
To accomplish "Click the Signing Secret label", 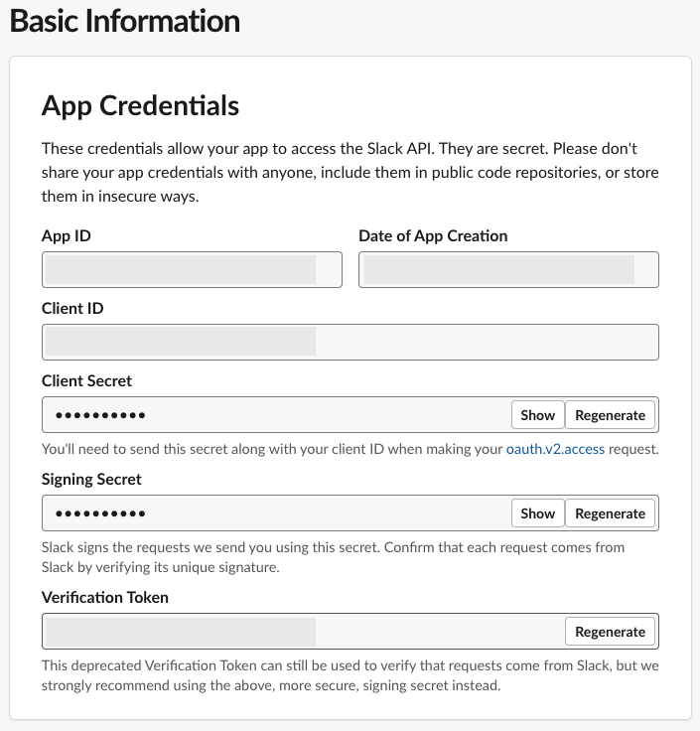I will pos(91,480).
